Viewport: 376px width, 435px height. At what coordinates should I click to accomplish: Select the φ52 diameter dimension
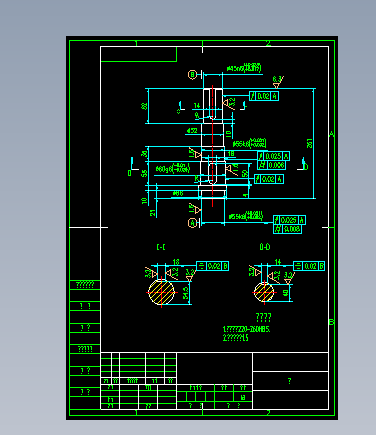pos(192,131)
